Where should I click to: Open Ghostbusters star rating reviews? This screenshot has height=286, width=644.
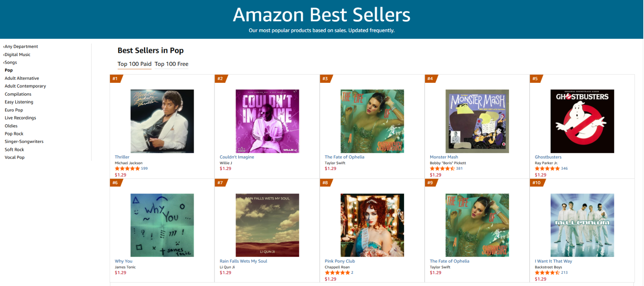coord(547,168)
